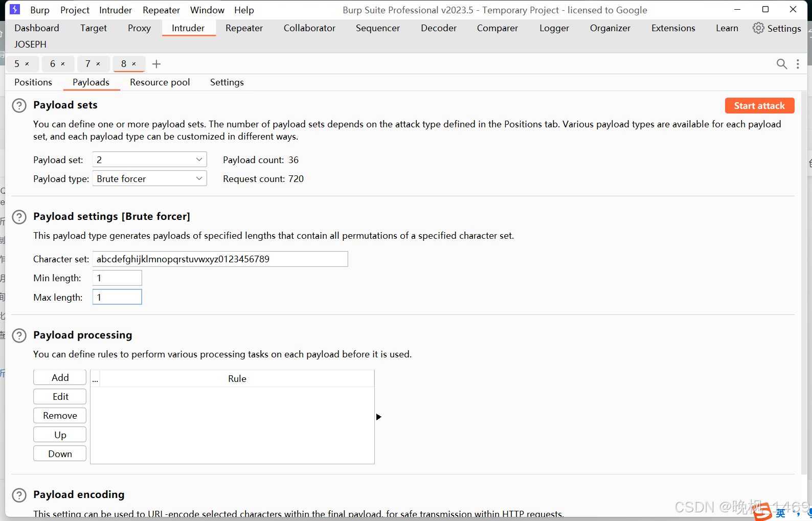Image resolution: width=812 pixels, height=521 pixels.
Task: Open the Positions sub-tab
Action: coord(33,82)
